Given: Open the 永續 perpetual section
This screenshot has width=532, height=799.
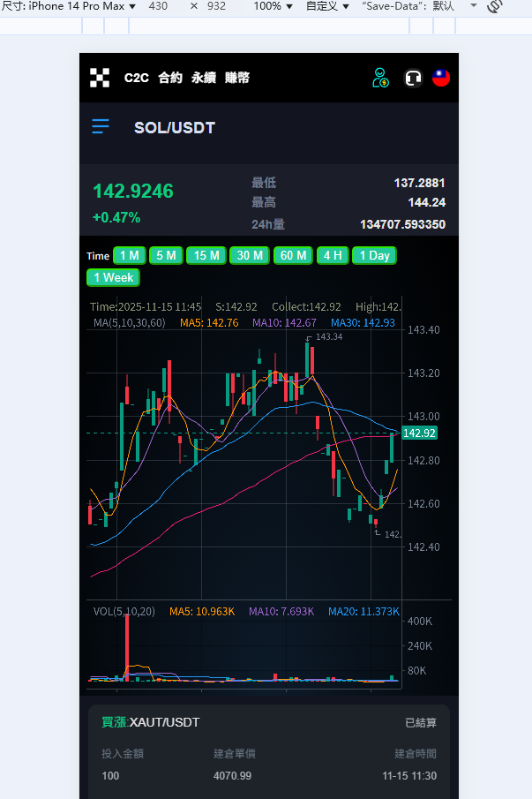Looking at the screenshot, I should coord(204,78).
